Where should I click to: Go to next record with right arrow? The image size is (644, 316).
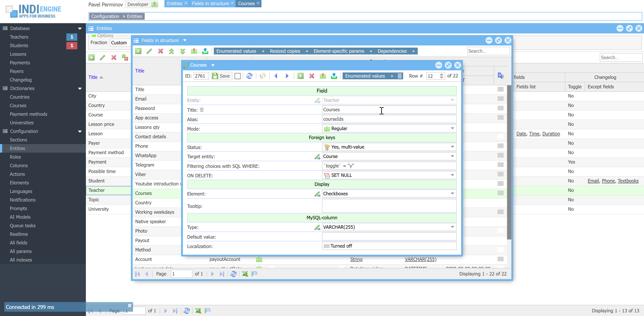tap(287, 76)
